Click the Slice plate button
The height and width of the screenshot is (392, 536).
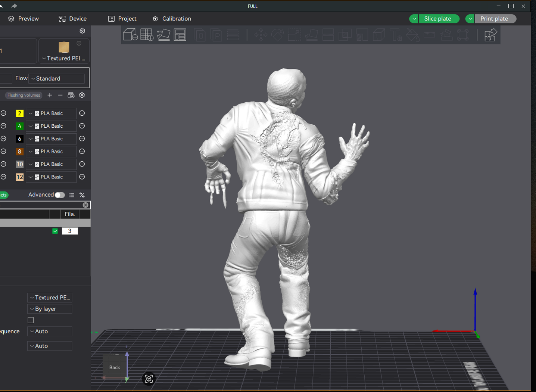(439, 19)
